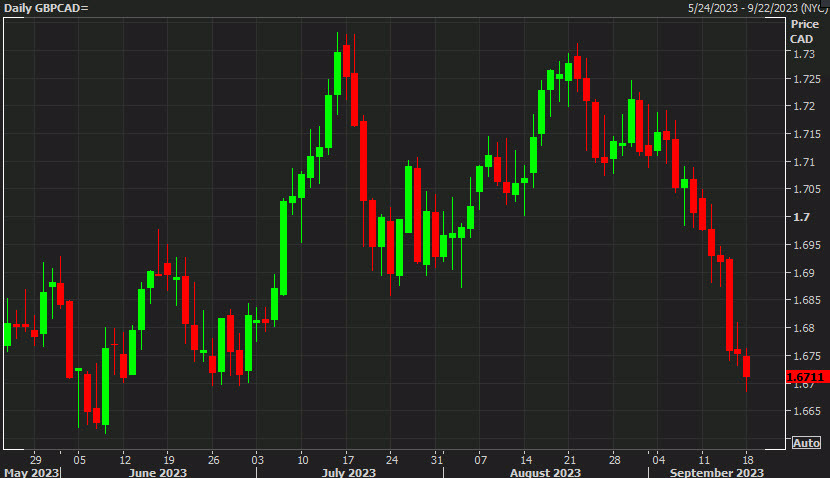Viewport: 830px width, 478px height.
Task: Click the 1.705 price axis label
Action: click(x=807, y=189)
